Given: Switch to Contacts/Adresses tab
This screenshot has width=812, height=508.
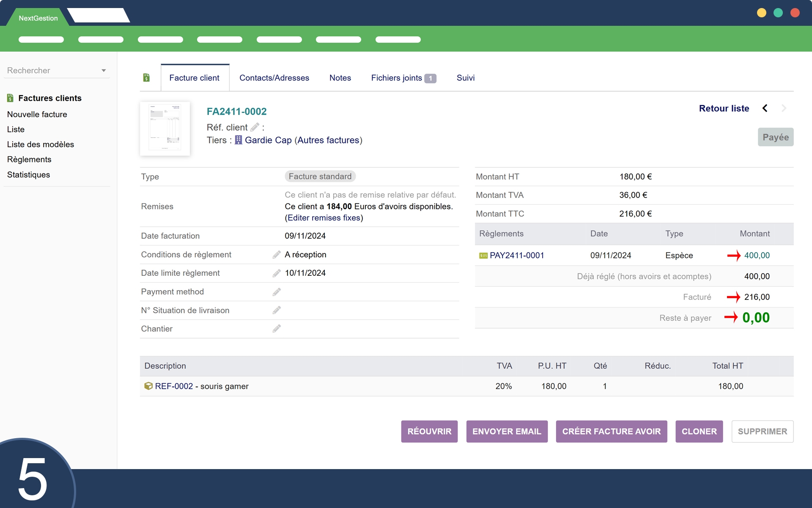Looking at the screenshot, I should (274, 78).
